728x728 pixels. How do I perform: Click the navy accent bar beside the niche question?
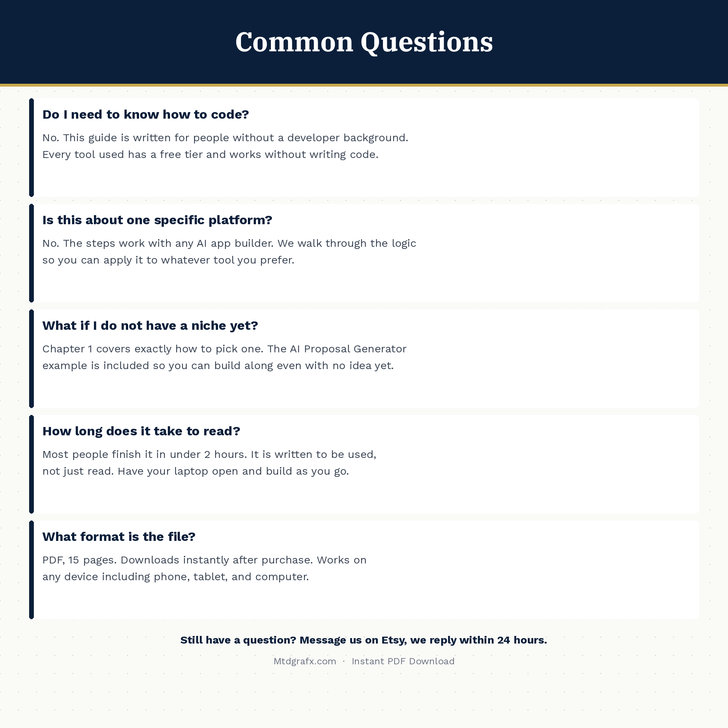coord(32,358)
